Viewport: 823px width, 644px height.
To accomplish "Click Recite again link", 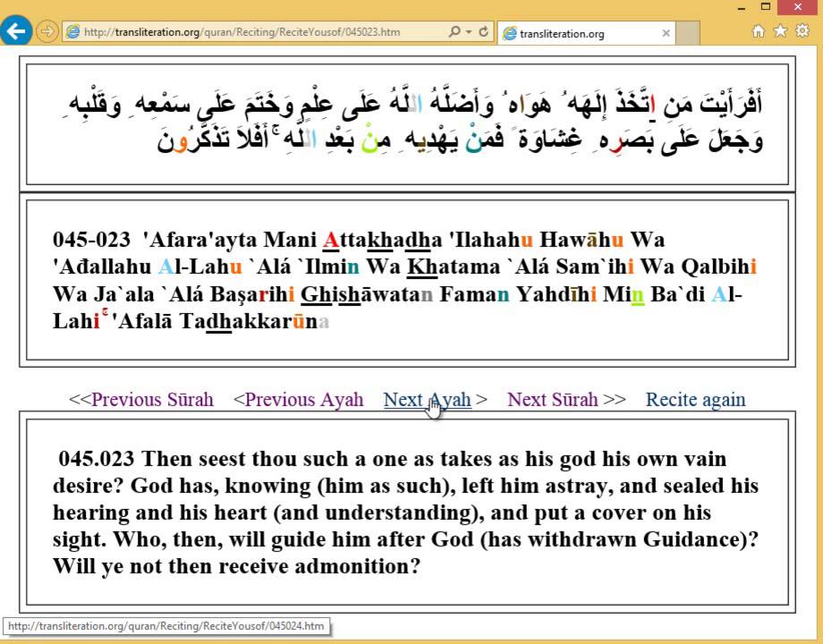I will 695,400.
